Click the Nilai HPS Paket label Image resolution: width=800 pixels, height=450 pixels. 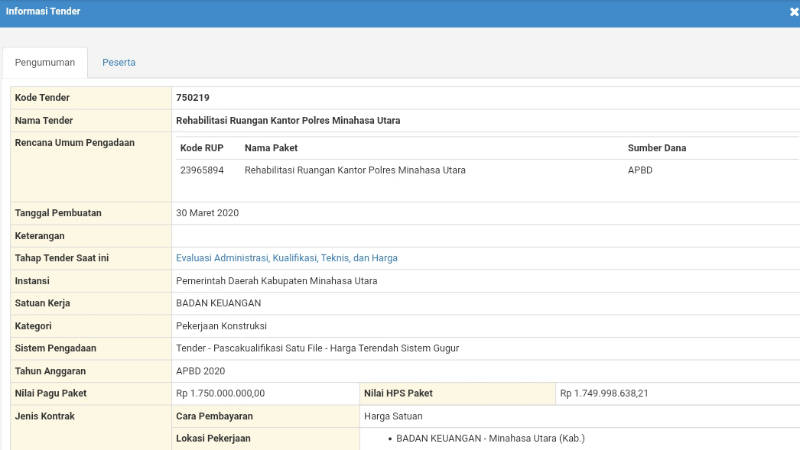pos(398,393)
